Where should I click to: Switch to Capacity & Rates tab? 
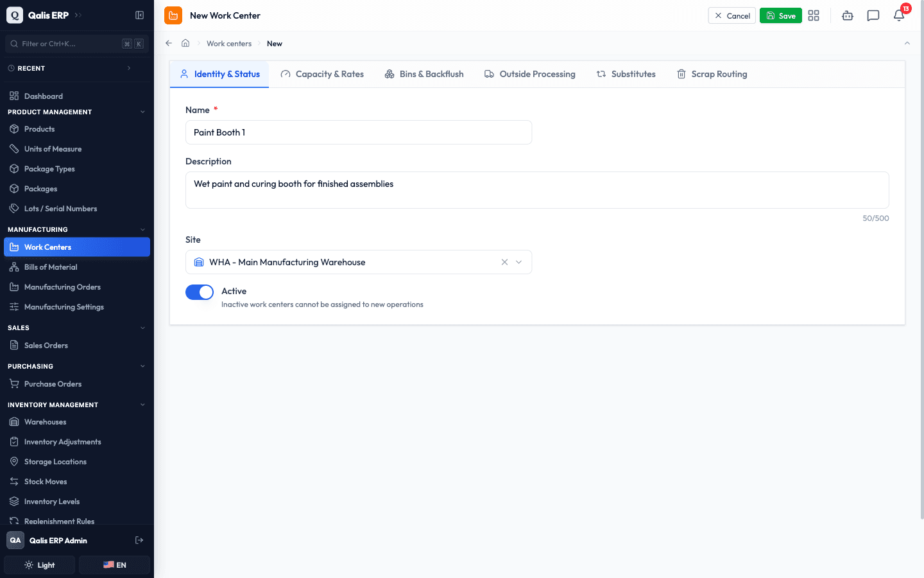322,74
